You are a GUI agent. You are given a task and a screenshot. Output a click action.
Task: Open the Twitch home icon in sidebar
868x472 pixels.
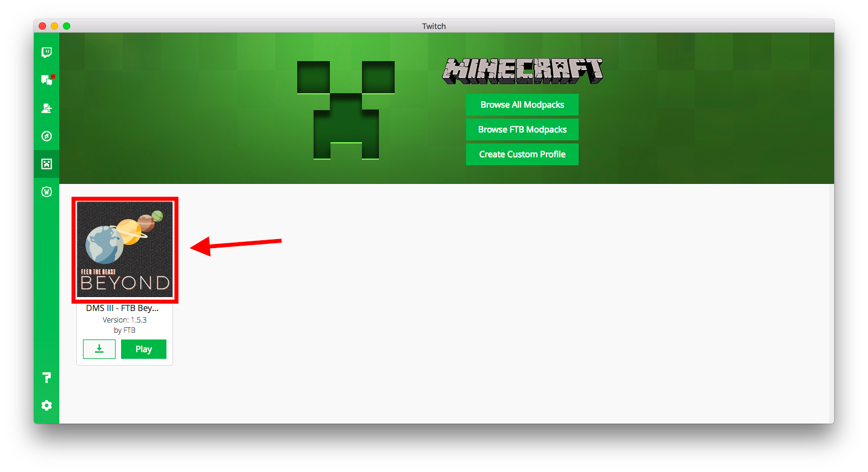pyautogui.click(x=47, y=53)
